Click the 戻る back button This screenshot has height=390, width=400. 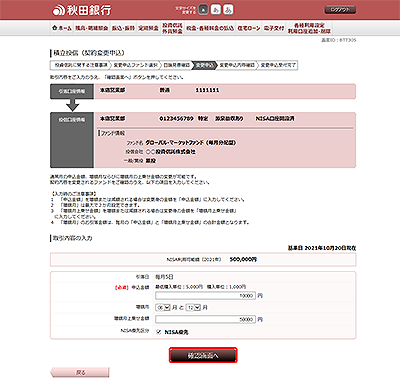click(x=80, y=373)
